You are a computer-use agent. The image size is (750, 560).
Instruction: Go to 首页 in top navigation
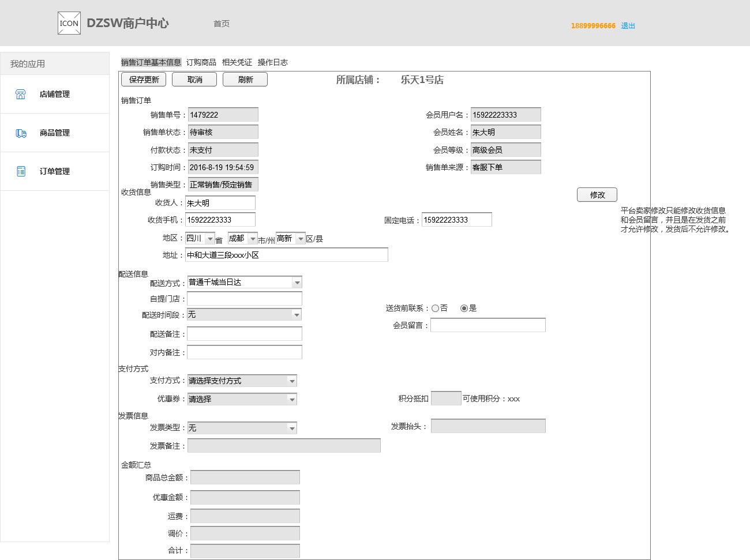222,24
